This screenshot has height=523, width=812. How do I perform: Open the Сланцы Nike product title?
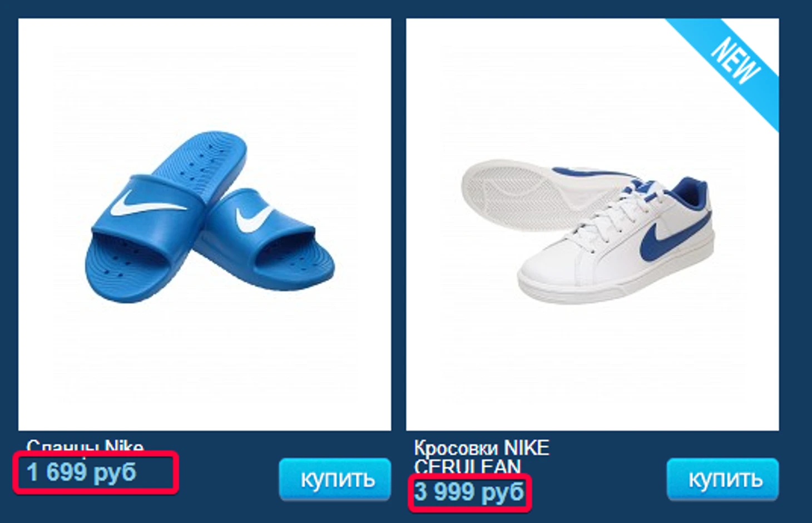[85, 446]
